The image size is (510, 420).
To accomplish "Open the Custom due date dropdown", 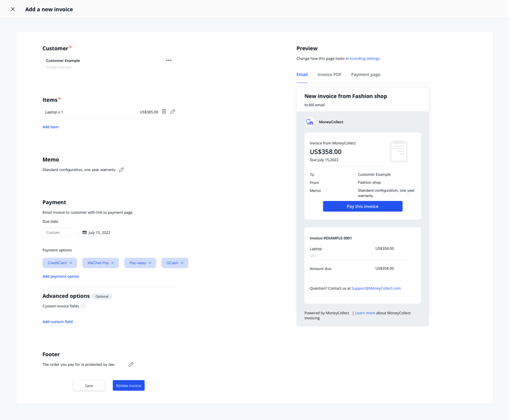I will (59, 232).
